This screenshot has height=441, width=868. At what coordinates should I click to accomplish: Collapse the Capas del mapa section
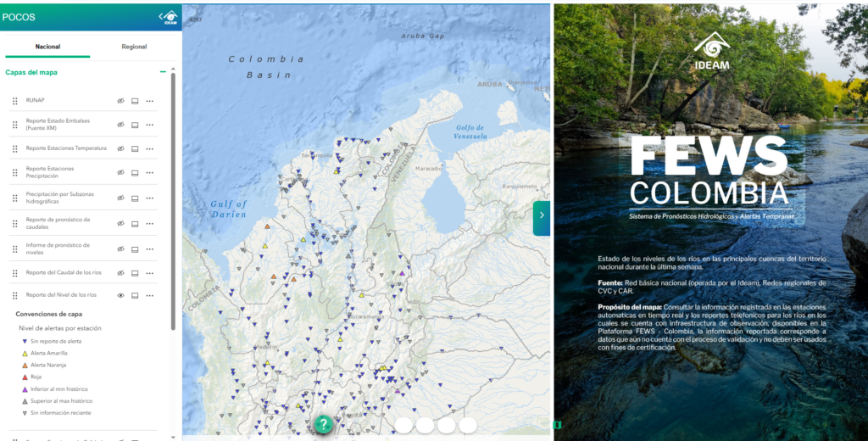pyautogui.click(x=163, y=72)
